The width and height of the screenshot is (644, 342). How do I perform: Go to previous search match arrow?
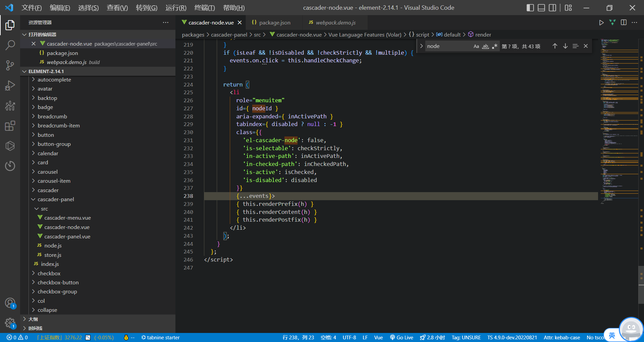pos(555,46)
